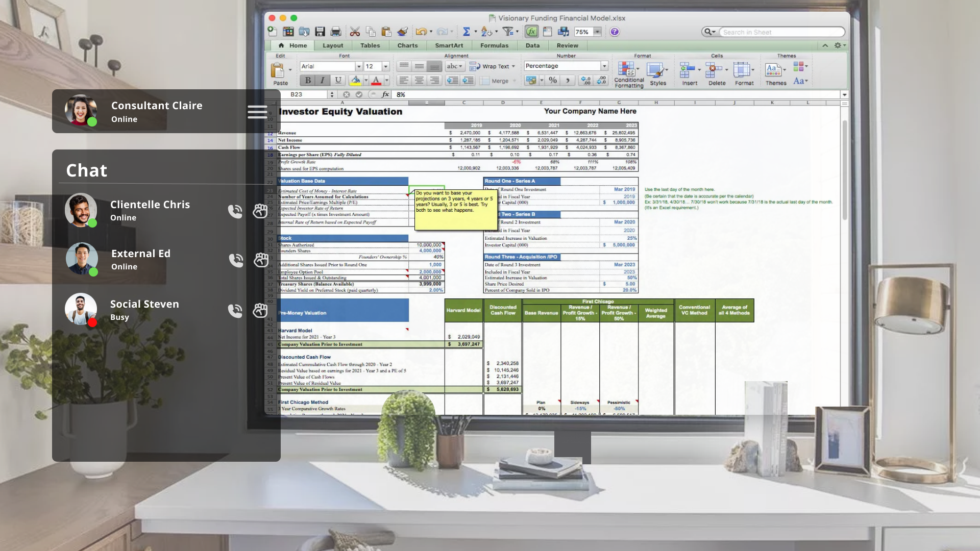Expand the zoom level 75% dropdown

[597, 32]
